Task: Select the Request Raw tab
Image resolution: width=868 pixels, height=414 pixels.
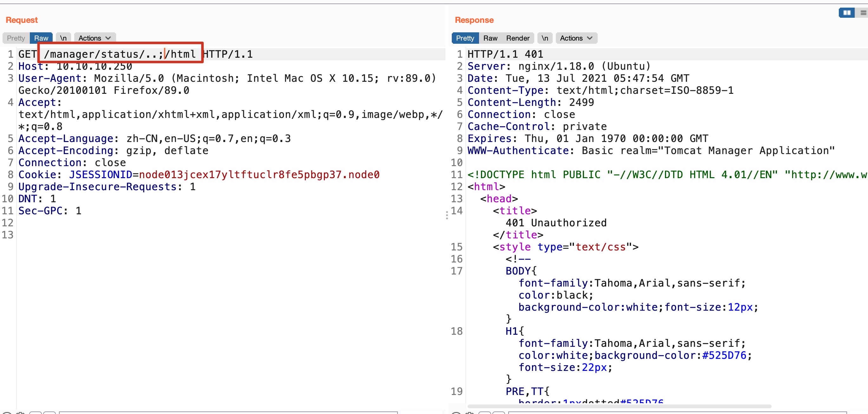Action: tap(41, 38)
